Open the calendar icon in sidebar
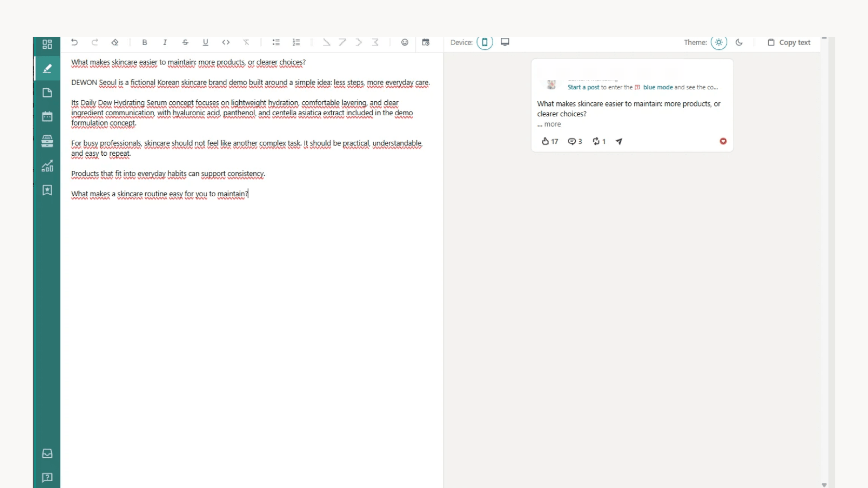The image size is (868, 488). (47, 117)
